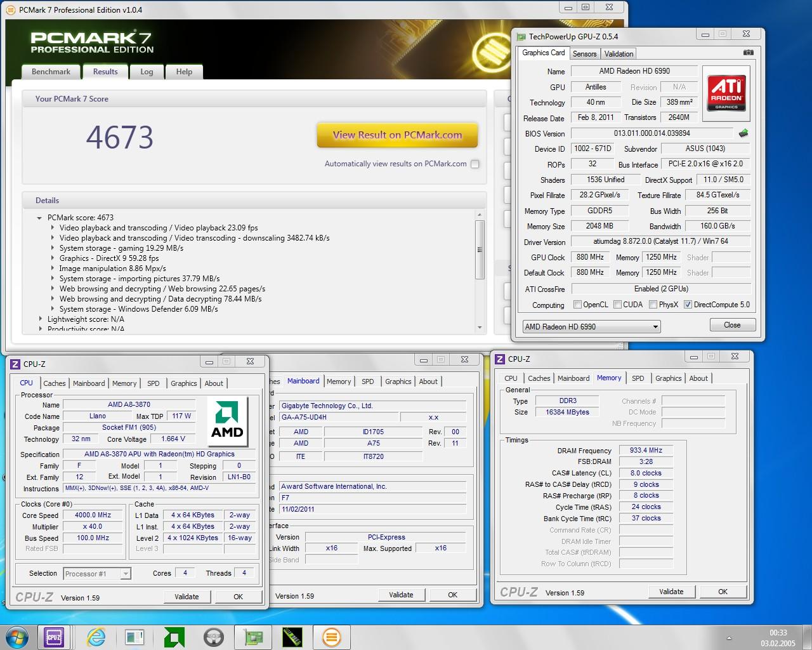
Task: Click Windows Defender 6.09 MB/s row
Action: coord(139,309)
